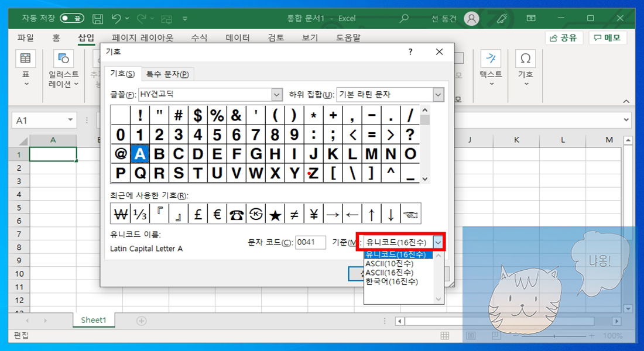This screenshot has height=351, width=644.
Task: Toggle the AutoSave switch in title bar
Action: pos(72,19)
